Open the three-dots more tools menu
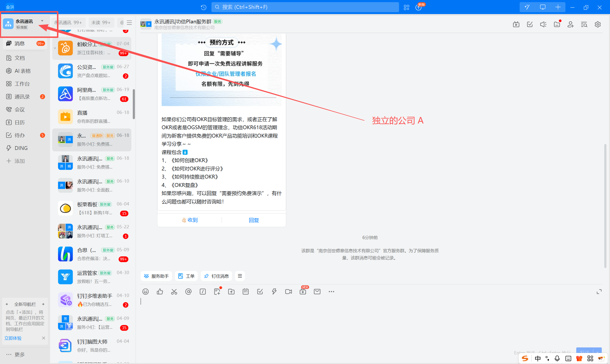Screen dimensions: 610x364 pyautogui.click(x=331, y=291)
